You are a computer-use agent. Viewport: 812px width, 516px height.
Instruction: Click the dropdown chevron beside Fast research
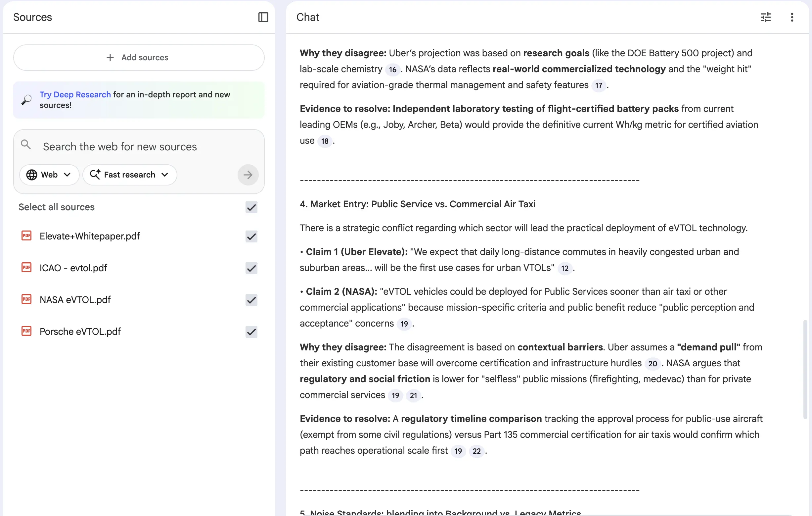tap(164, 175)
